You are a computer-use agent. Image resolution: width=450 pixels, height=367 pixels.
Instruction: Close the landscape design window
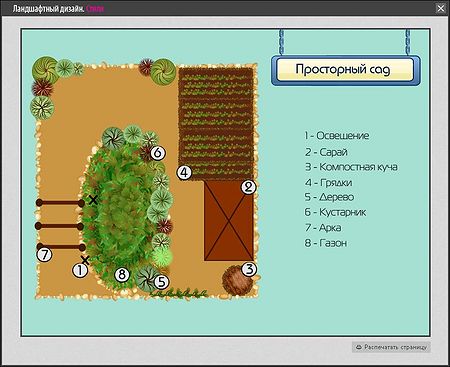(x=441, y=8)
